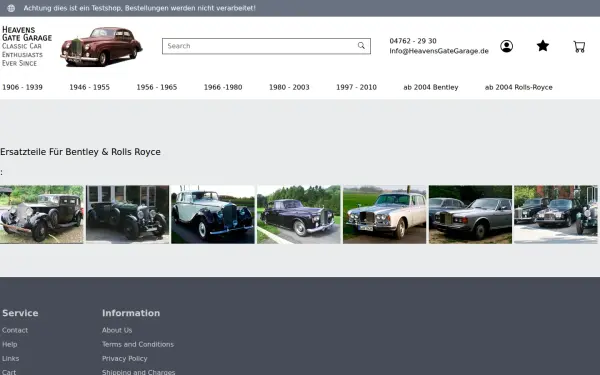Open the 1956 - 1965 menu
This screenshot has height=375, width=600.
157,87
